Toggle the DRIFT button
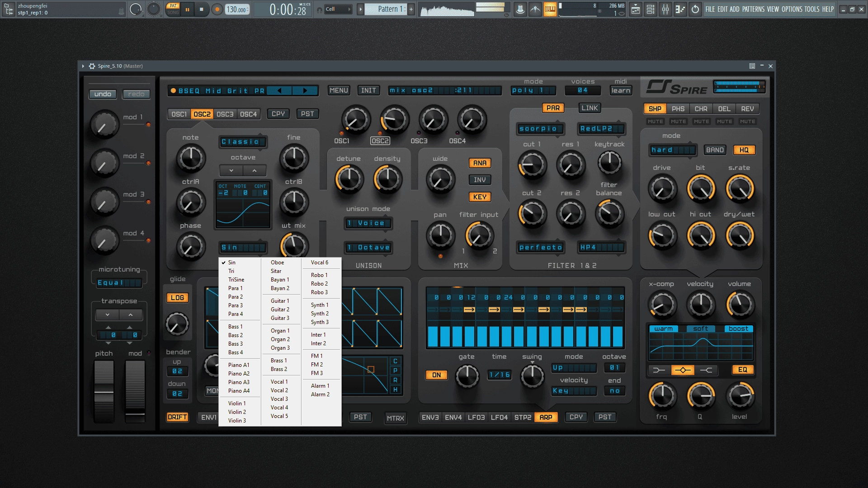 point(177,417)
